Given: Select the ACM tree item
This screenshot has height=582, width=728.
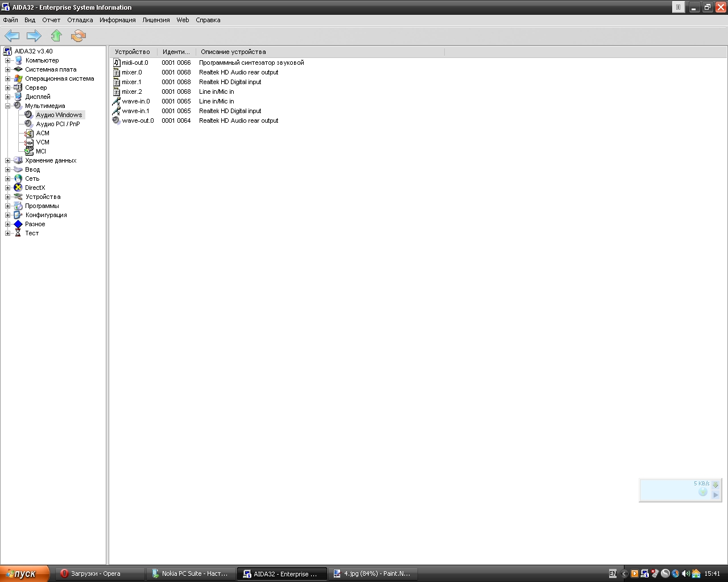Looking at the screenshot, I should coord(43,133).
